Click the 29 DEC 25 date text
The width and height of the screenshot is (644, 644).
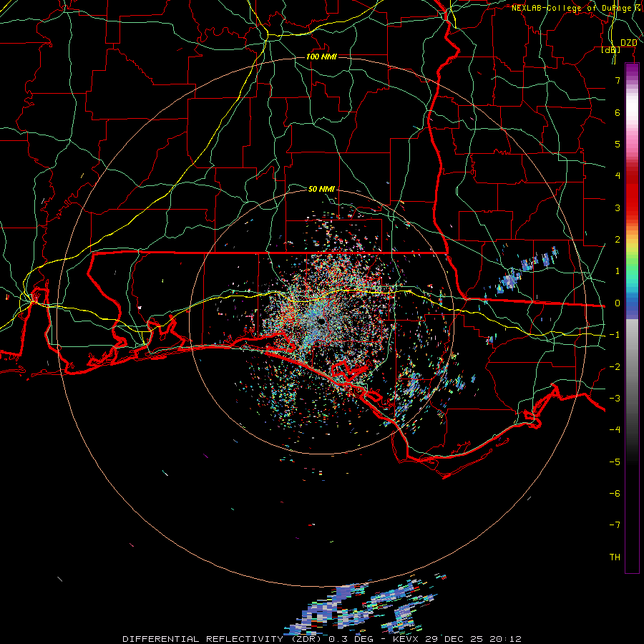point(454,639)
